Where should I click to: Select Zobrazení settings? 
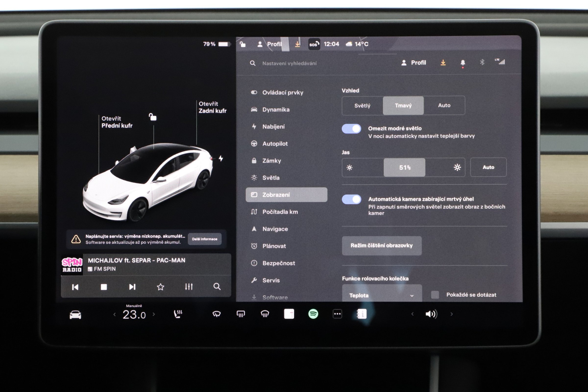tap(286, 195)
